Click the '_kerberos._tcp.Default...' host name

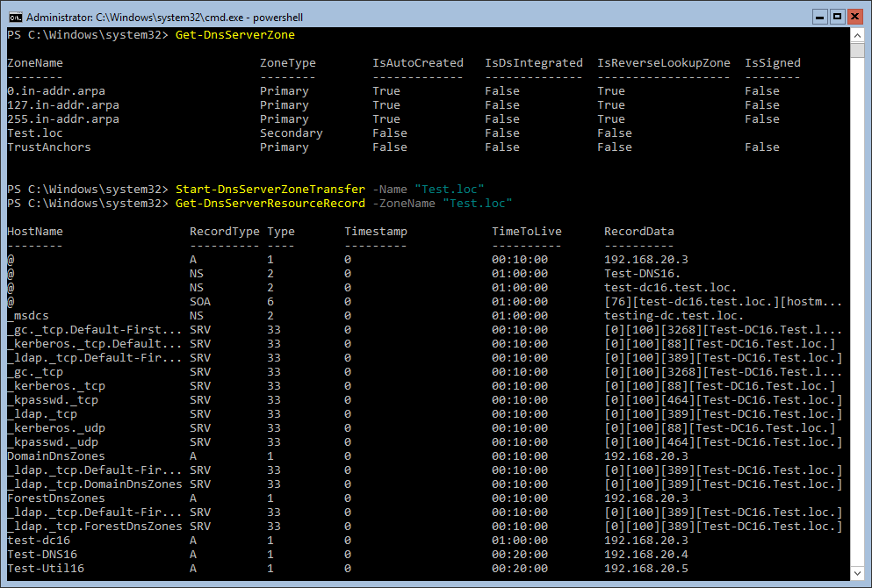pyautogui.click(x=95, y=344)
